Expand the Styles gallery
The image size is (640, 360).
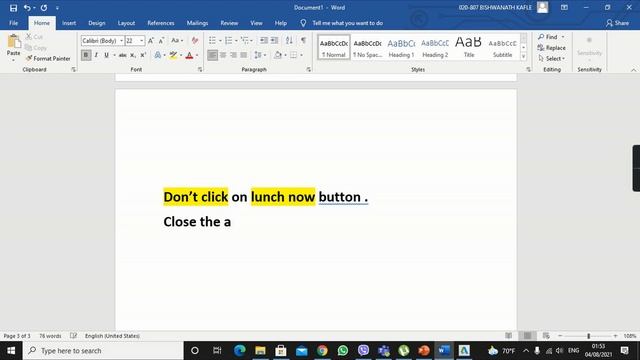coord(523,57)
